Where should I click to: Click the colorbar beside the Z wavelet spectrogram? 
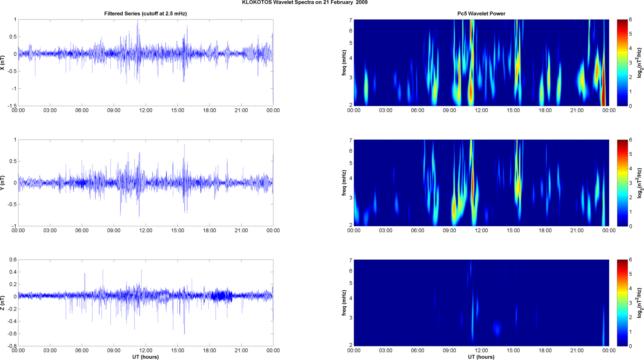(x=622, y=303)
